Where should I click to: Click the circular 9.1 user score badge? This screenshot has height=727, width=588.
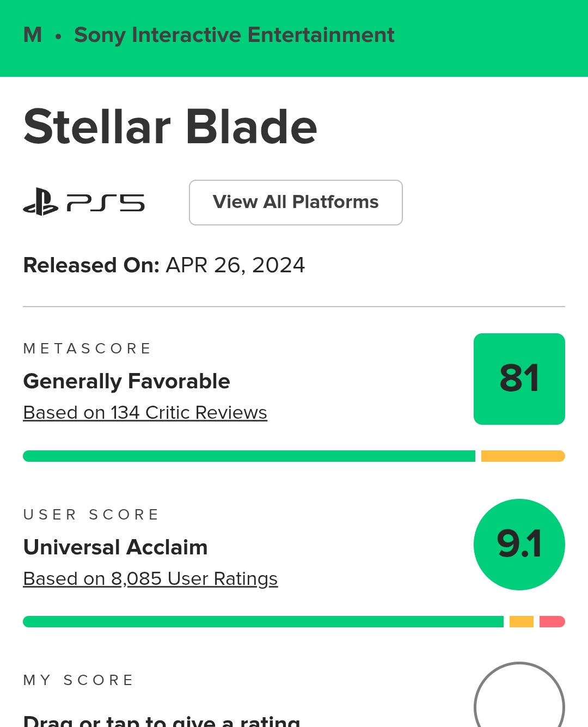pyautogui.click(x=519, y=544)
